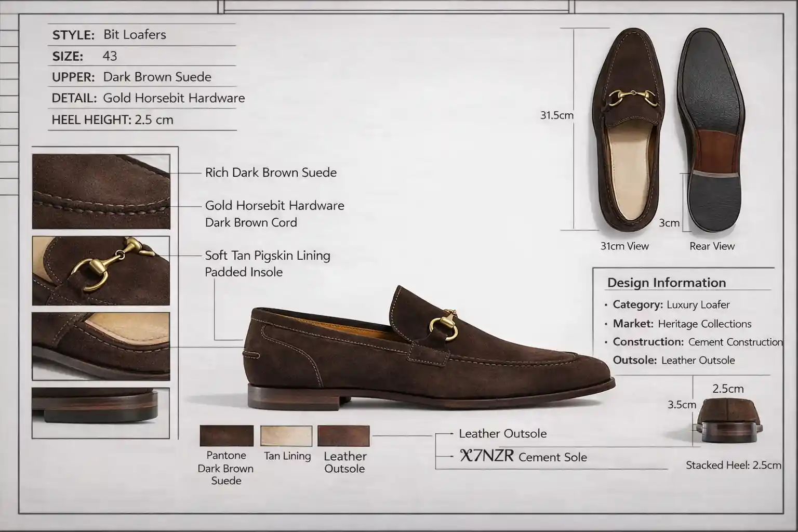The height and width of the screenshot is (532, 798).
Task: Click the 'X7NZR Cement Sole' label
Action: [524, 457]
